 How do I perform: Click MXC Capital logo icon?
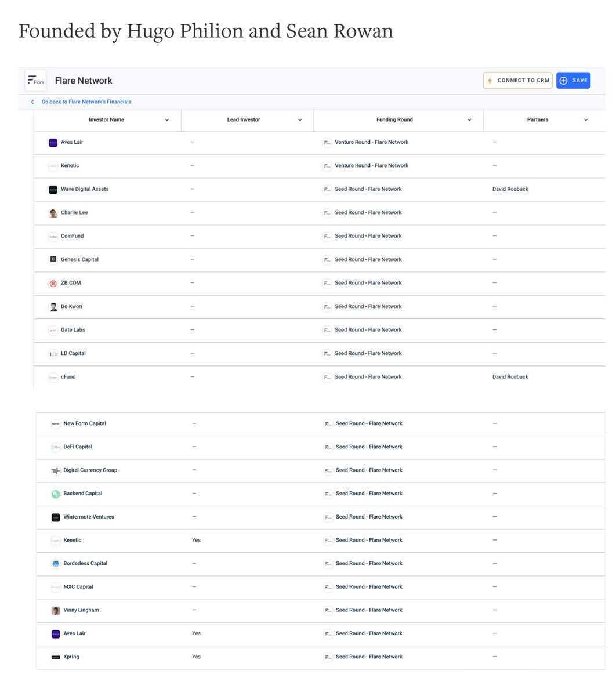click(56, 587)
